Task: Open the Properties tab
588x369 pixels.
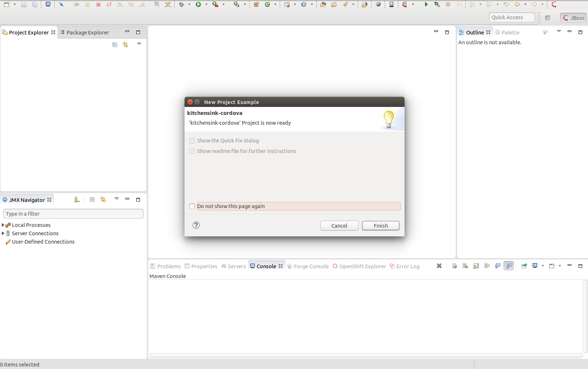Action: (x=201, y=266)
